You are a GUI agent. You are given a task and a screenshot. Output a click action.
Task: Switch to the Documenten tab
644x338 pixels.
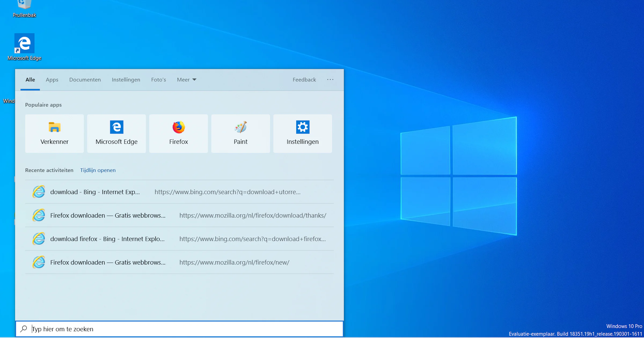(85, 80)
